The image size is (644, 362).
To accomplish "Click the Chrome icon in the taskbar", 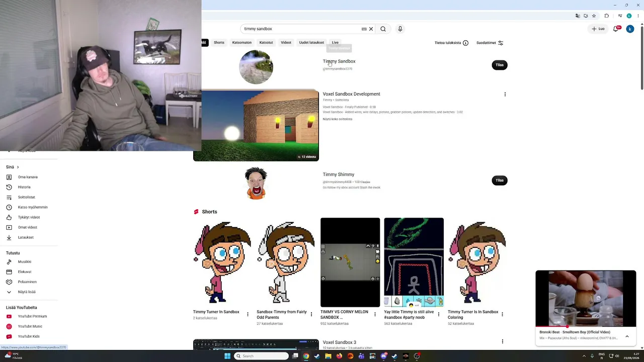I will pos(306,356).
